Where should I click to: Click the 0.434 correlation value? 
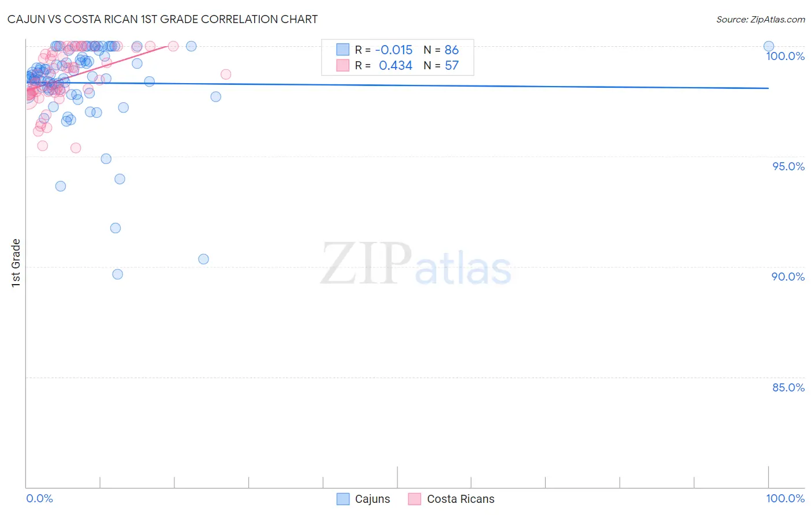(x=396, y=65)
